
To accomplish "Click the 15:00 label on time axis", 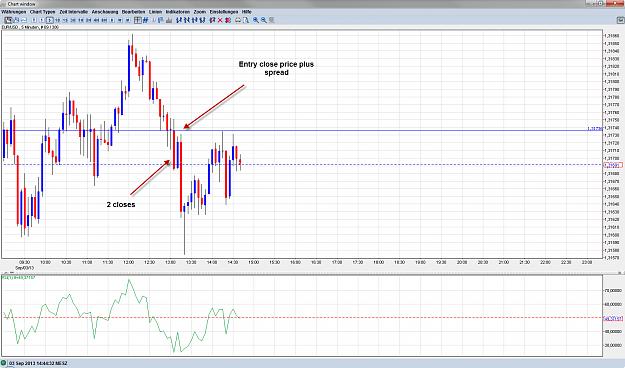I will [254, 262].
